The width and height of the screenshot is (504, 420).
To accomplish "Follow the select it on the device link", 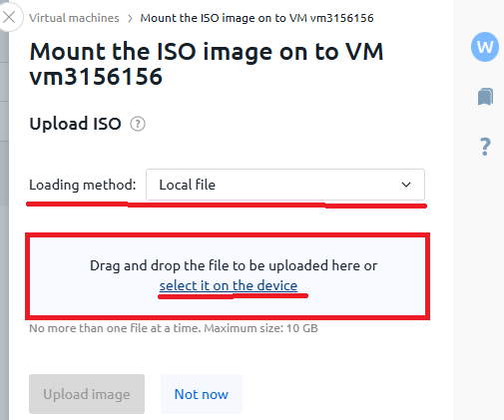I will [229, 285].
